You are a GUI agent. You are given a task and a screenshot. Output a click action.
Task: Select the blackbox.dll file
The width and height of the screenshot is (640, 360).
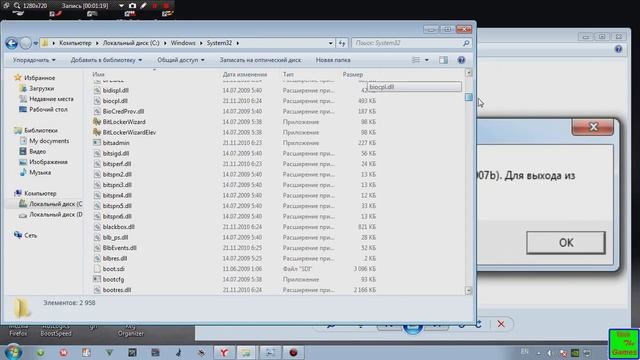(x=118, y=227)
